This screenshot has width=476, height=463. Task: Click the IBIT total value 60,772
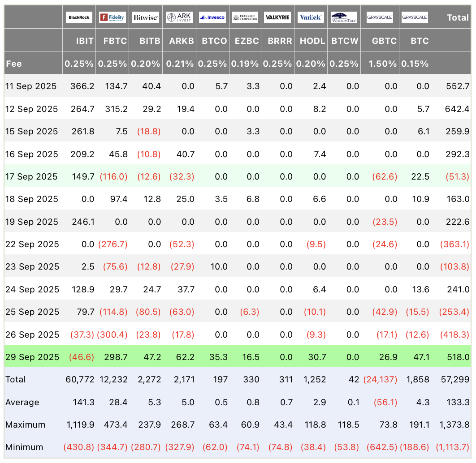[80, 379]
